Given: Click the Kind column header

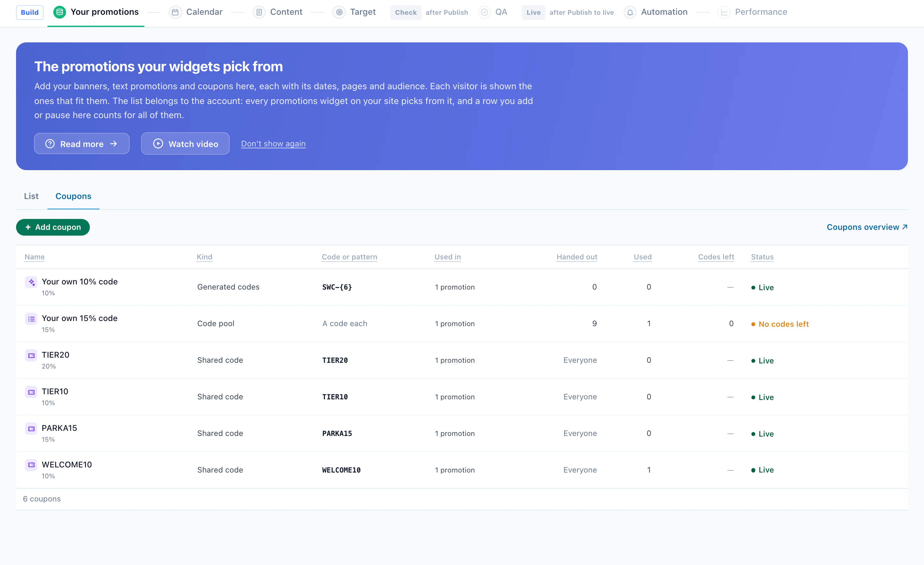Looking at the screenshot, I should tap(204, 257).
